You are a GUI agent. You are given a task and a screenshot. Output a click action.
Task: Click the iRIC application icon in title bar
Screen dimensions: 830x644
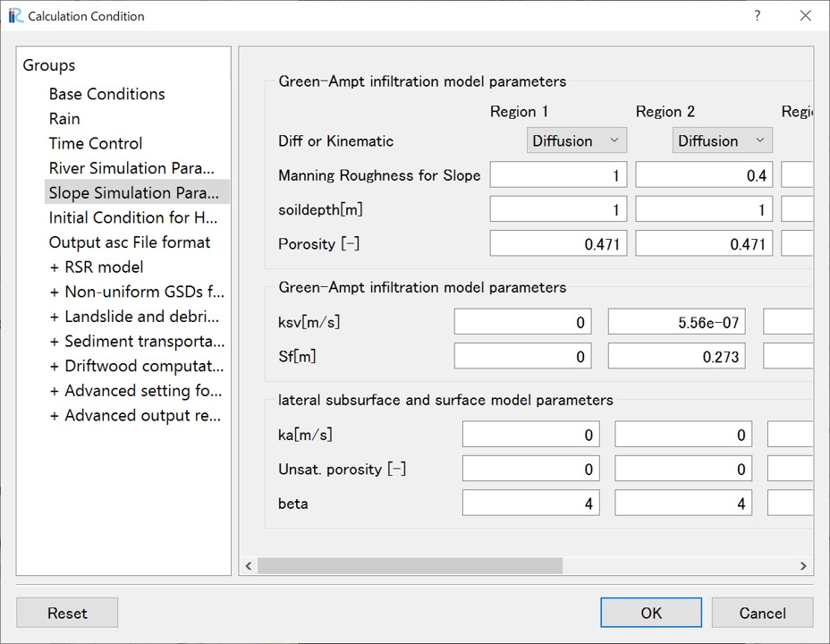(x=16, y=16)
